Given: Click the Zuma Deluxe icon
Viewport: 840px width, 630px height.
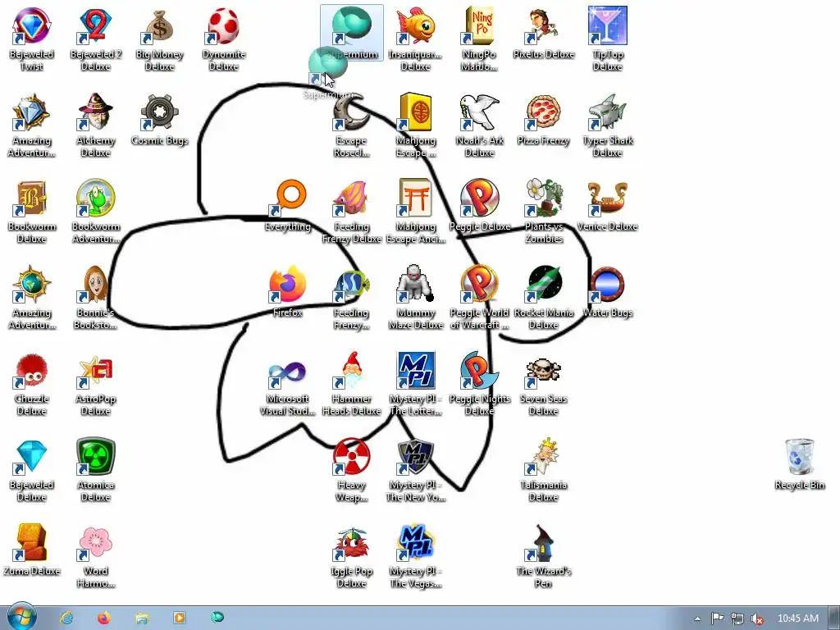Looking at the screenshot, I should 32,550.
